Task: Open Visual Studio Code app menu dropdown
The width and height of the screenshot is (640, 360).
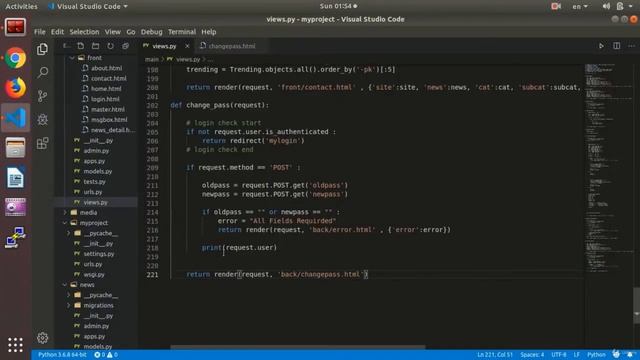Action: coord(88,6)
